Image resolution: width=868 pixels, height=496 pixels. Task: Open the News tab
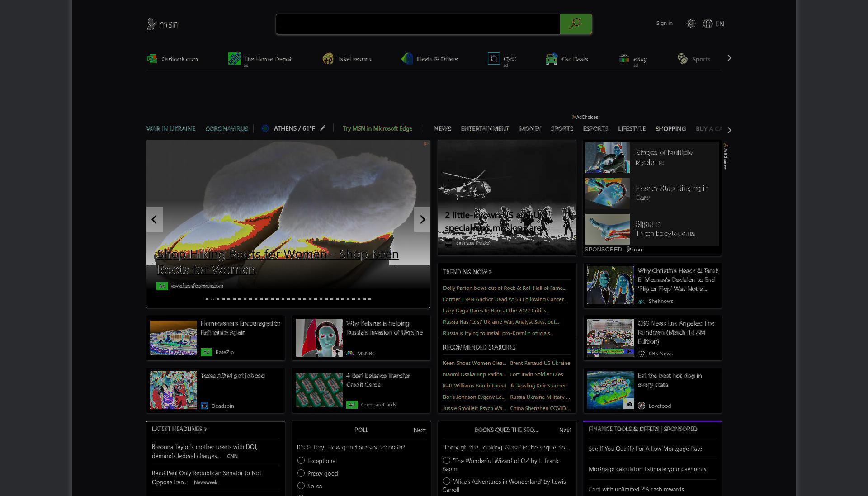[442, 128]
